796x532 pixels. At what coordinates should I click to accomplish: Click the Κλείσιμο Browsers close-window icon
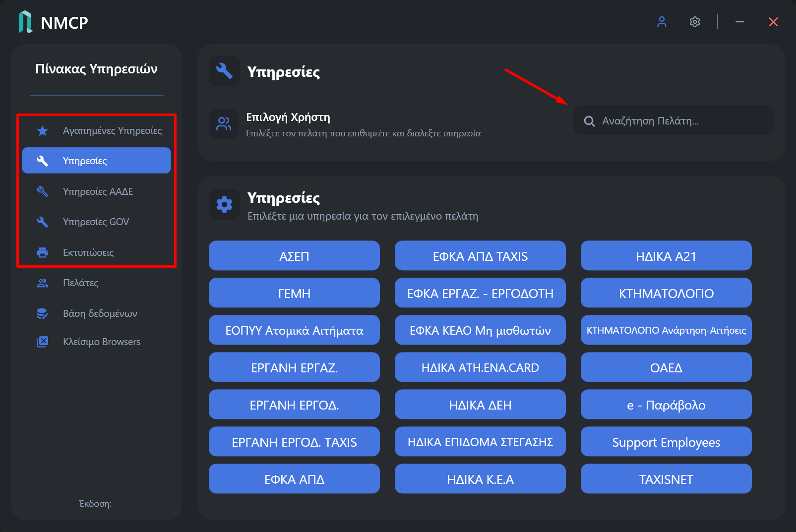point(43,342)
